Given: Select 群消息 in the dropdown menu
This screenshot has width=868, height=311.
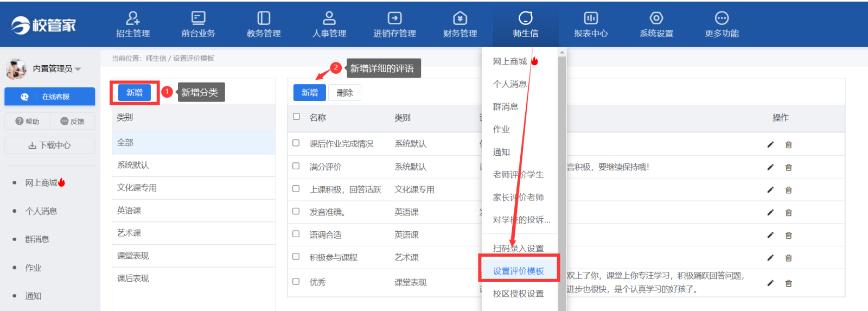Looking at the screenshot, I should [x=505, y=107].
